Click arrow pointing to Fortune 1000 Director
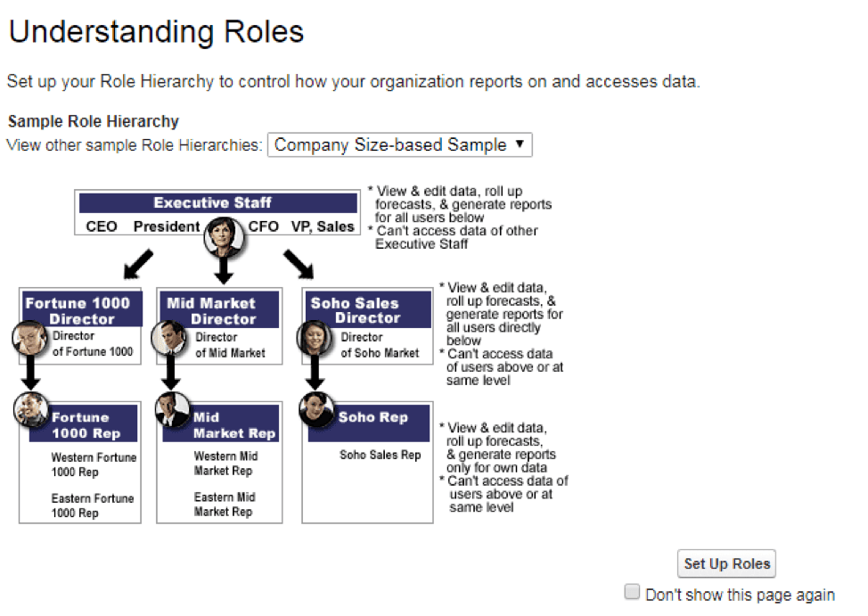The width and height of the screenshot is (868, 616). coord(138,264)
